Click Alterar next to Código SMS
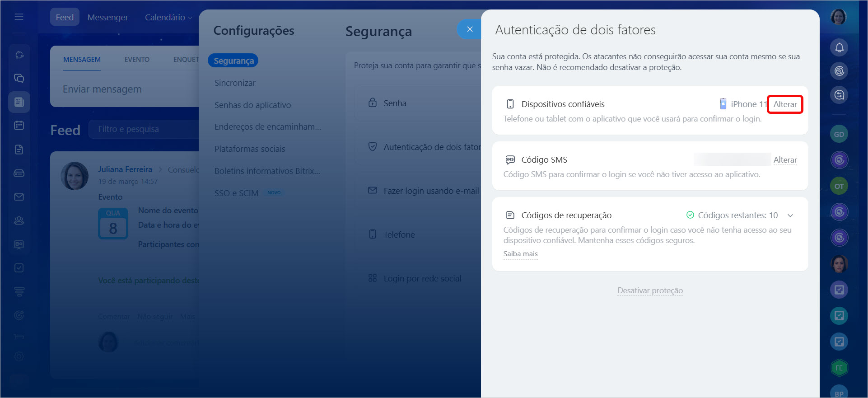This screenshot has height=398, width=868. coord(785,160)
